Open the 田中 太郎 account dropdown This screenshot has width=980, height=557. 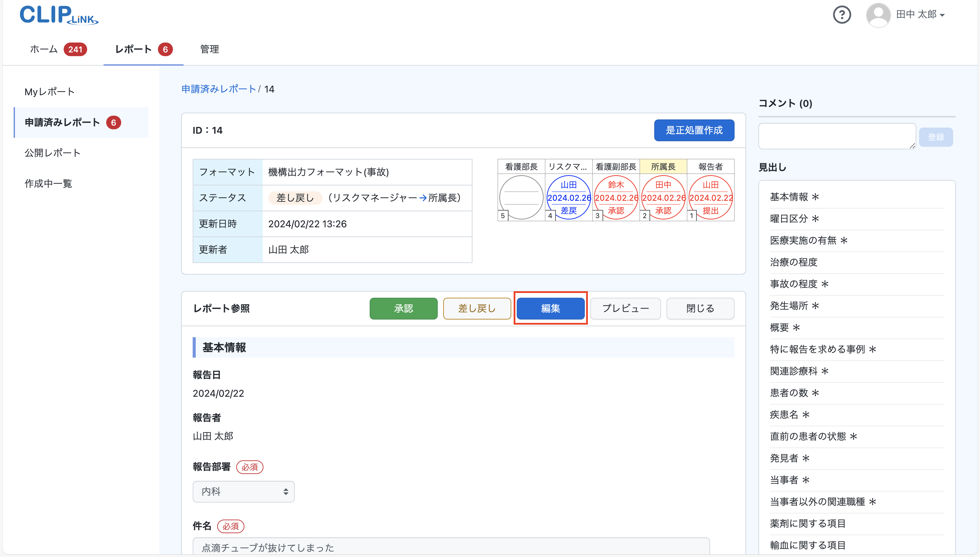tap(921, 15)
